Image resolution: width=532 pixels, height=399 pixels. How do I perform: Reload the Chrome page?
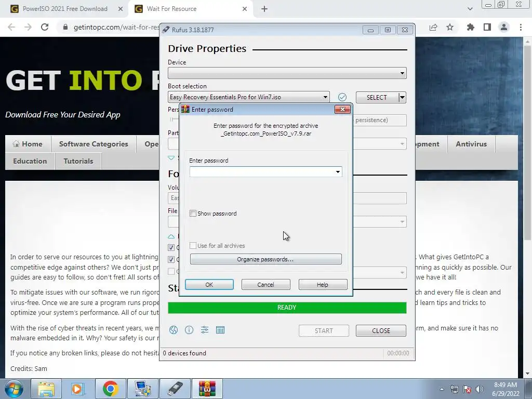[45, 27]
